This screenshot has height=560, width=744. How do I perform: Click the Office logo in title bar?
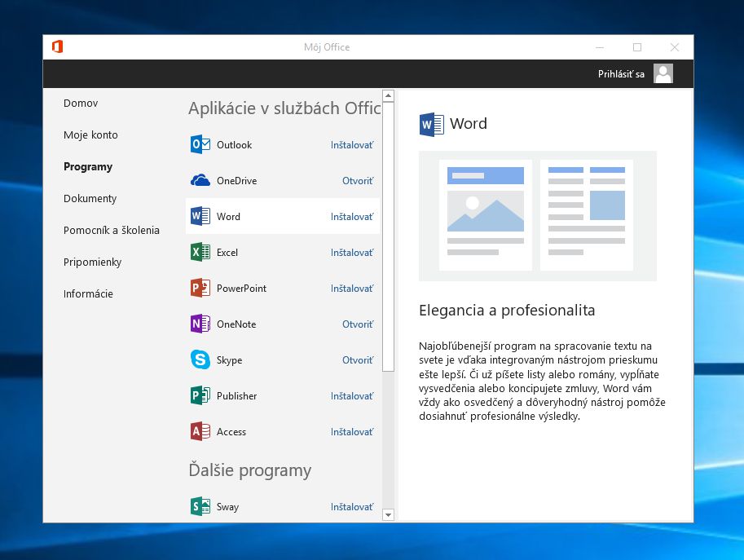[x=57, y=47]
